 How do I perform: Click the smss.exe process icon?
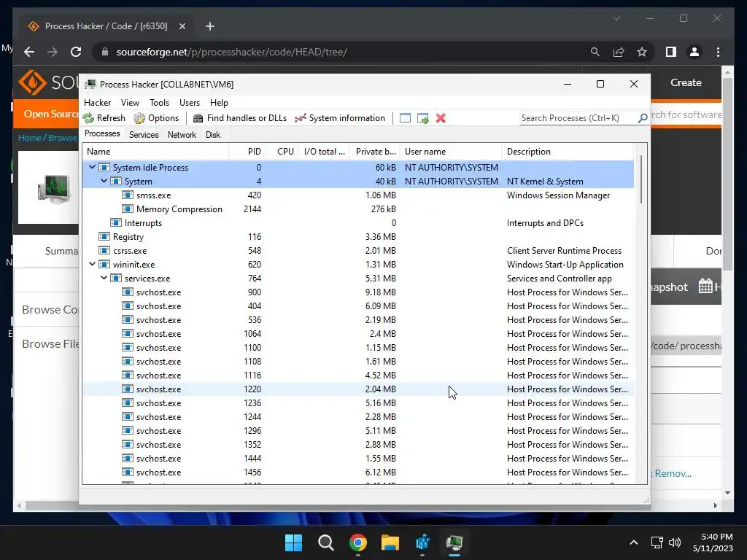coord(127,195)
